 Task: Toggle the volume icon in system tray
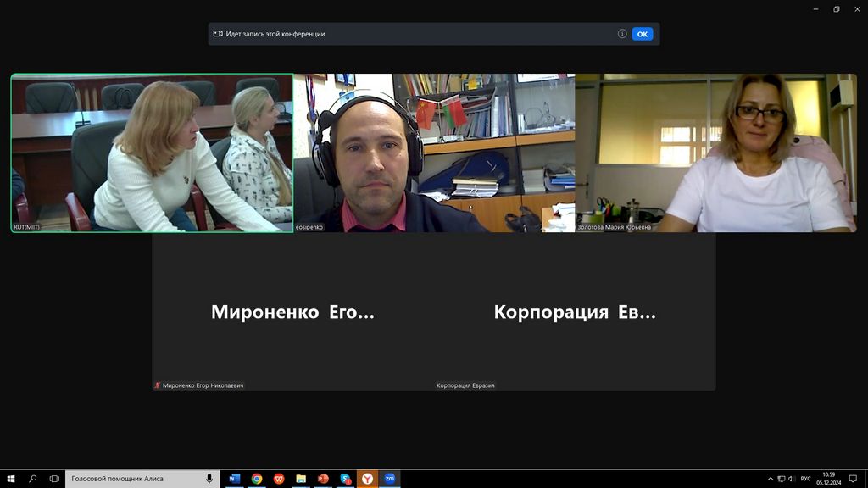click(x=792, y=479)
